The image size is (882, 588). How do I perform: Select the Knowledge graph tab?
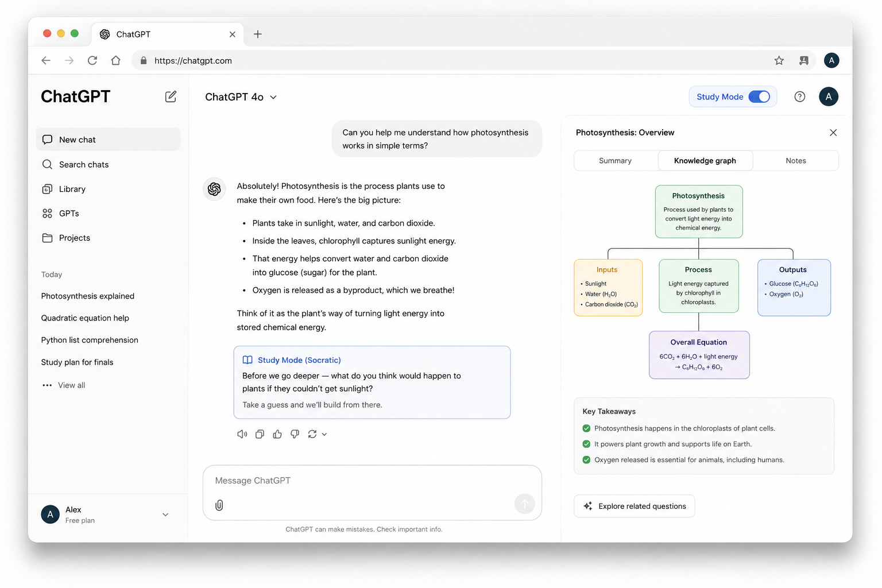pos(705,161)
